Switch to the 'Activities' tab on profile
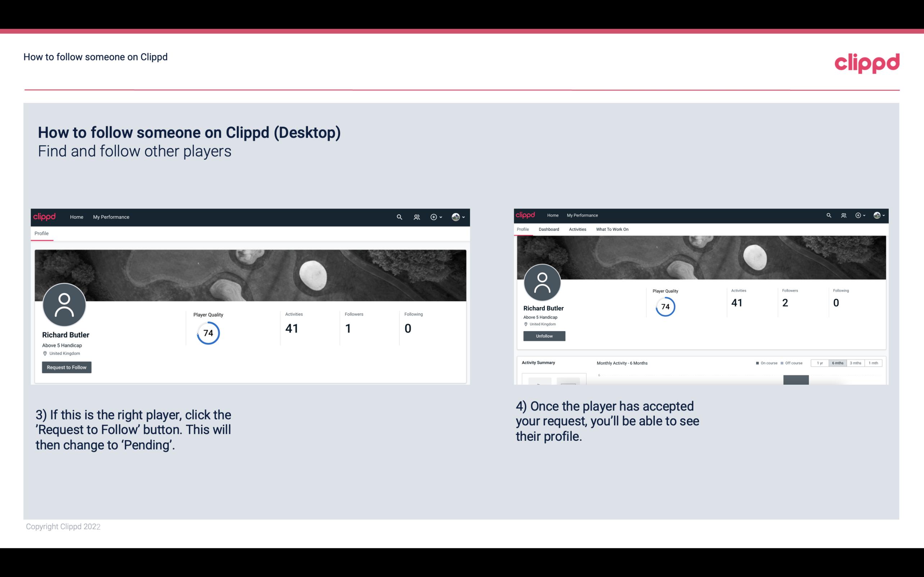The height and width of the screenshot is (577, 924). tap(576, 229)
